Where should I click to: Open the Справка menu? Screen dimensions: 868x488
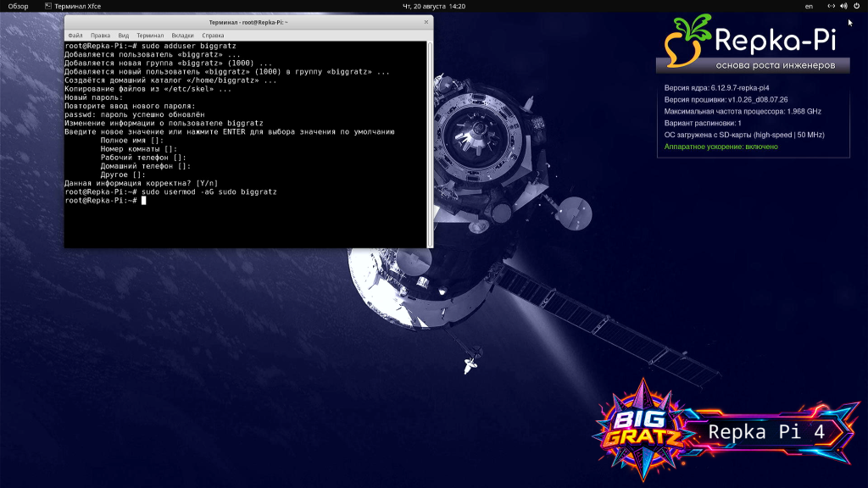click(213, 36)
